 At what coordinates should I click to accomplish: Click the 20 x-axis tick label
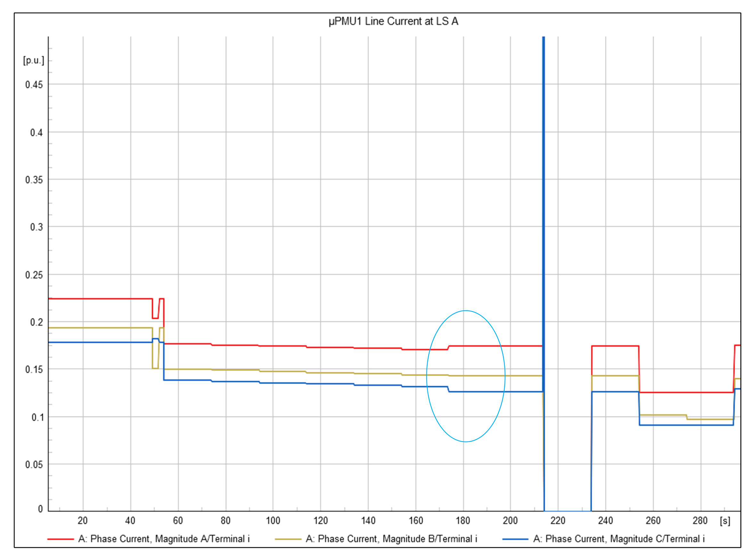[83, 521]
